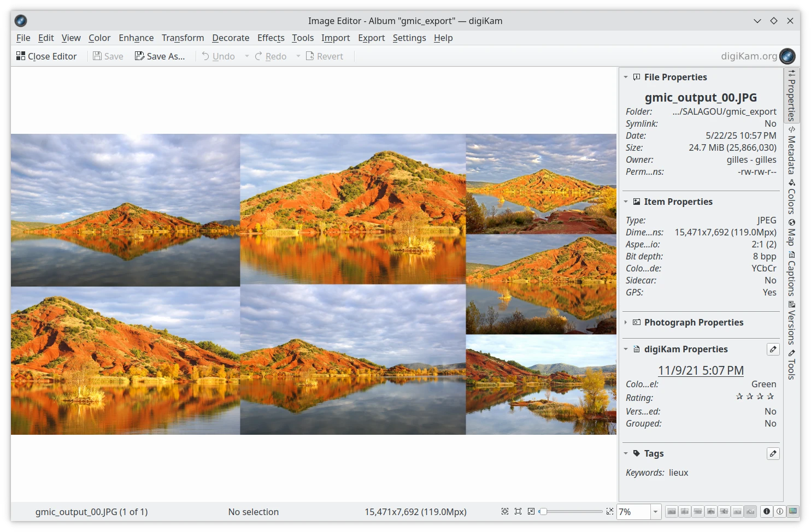Click the Close Editor button
This screenshot has height=532, width=811.
click(x=46, y=56)
